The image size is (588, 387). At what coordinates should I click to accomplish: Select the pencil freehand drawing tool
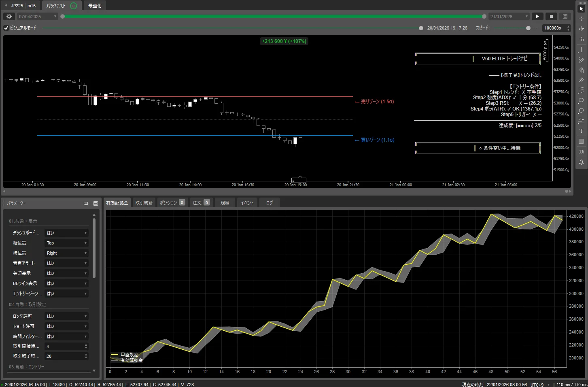pyautogui.click(x=581, y=60)
